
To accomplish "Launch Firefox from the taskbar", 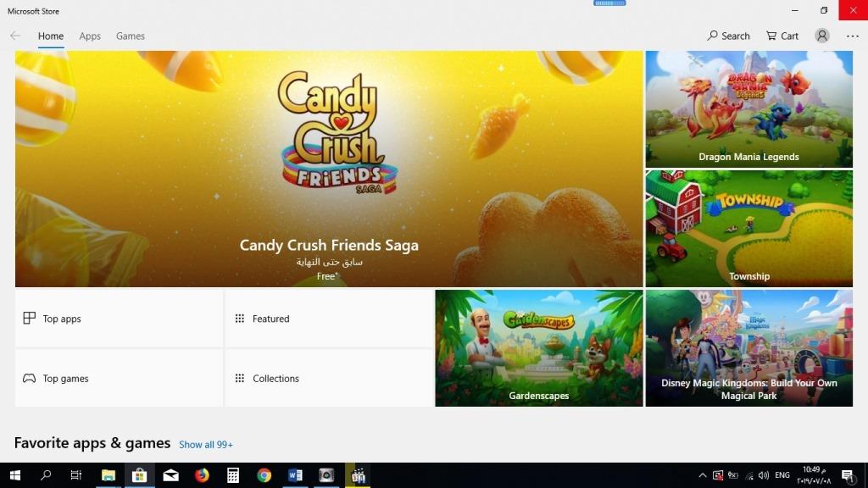I will pyautogui.click(x=202, y=475).
